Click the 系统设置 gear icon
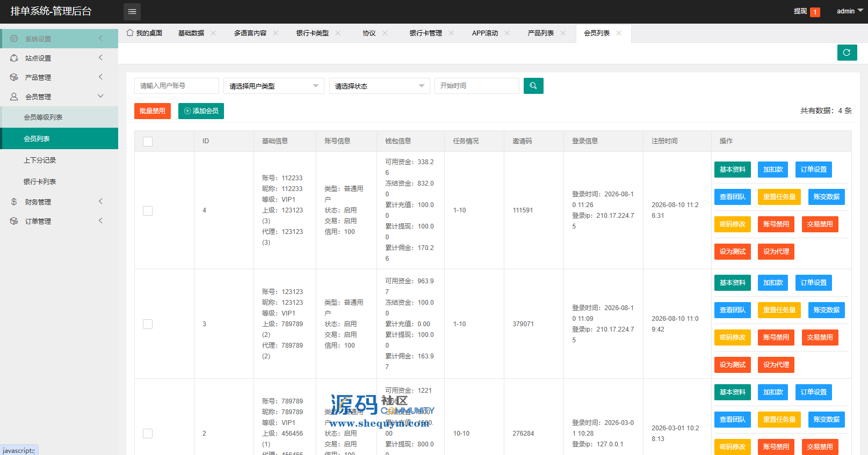The image size is (868, 455). click(x=14, y=39)
